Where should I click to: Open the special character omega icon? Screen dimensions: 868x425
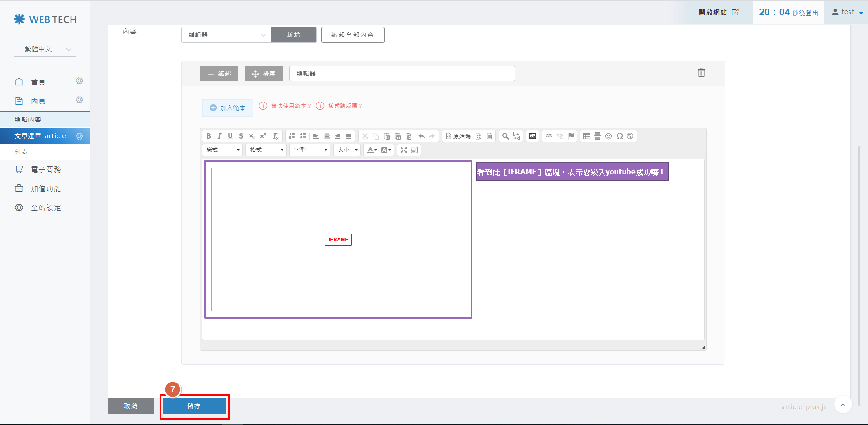pos(619,136)
